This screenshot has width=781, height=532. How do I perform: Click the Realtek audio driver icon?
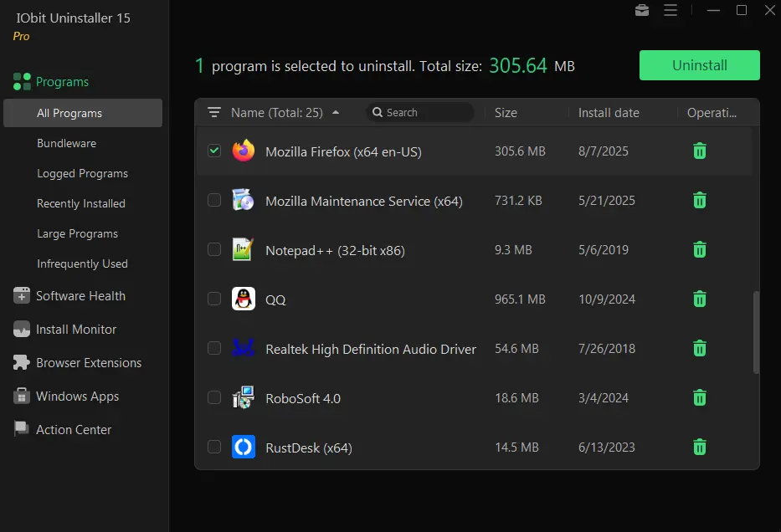[x=243, y=348]
